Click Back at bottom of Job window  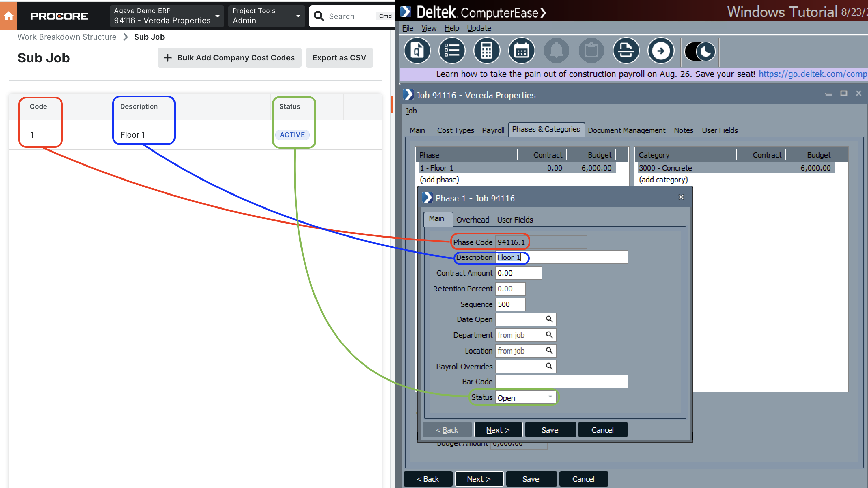pos(428,479)
